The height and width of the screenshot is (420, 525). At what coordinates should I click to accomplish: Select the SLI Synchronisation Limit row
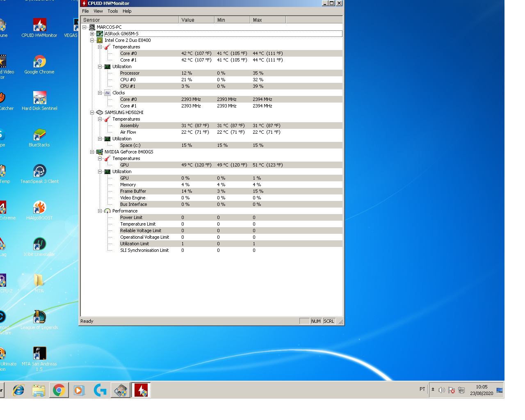coord(231,250)
